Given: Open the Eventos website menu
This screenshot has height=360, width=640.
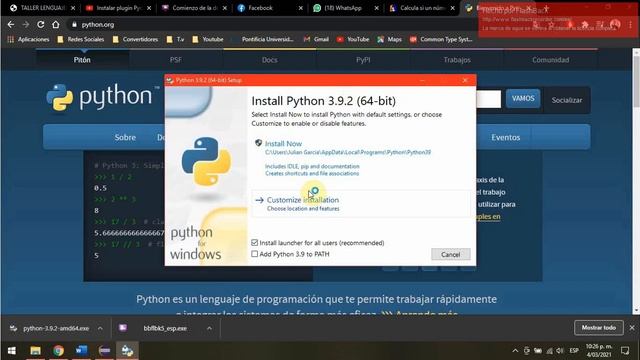Looking at the screenshot, I should coord(506,138).
